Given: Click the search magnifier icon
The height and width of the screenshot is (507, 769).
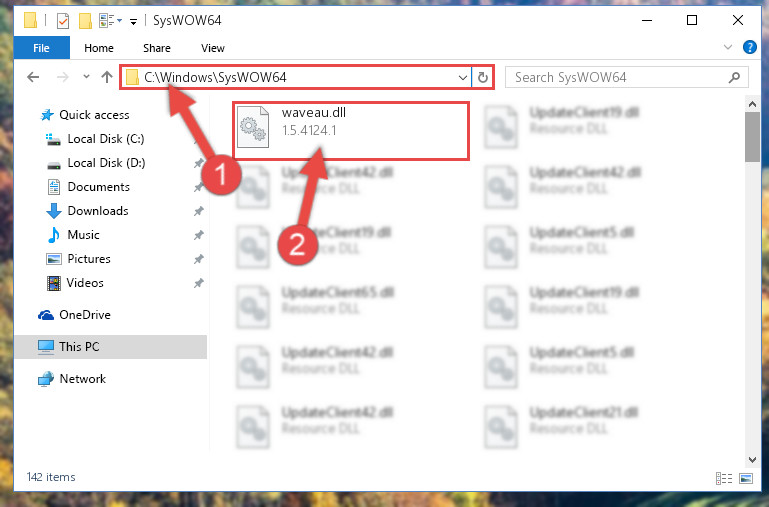Looking at the screenshot, I should tap(734, 77).
